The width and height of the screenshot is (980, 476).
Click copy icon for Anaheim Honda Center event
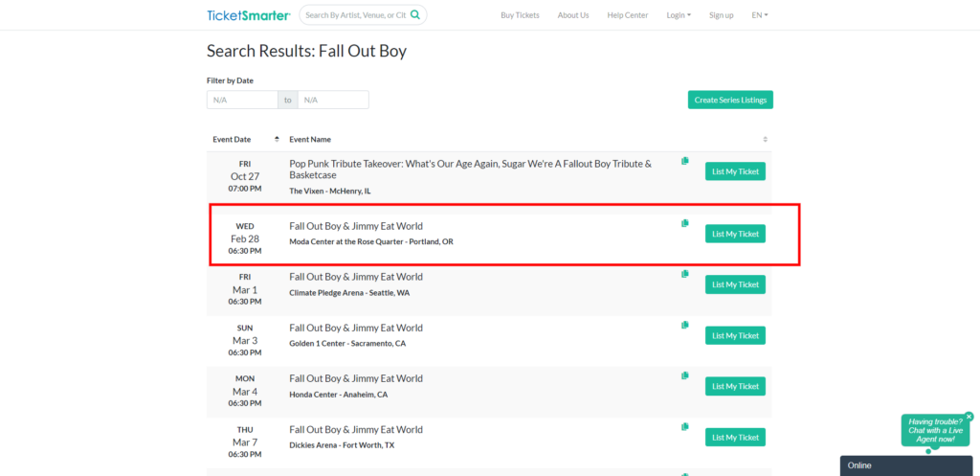[684, 375]
